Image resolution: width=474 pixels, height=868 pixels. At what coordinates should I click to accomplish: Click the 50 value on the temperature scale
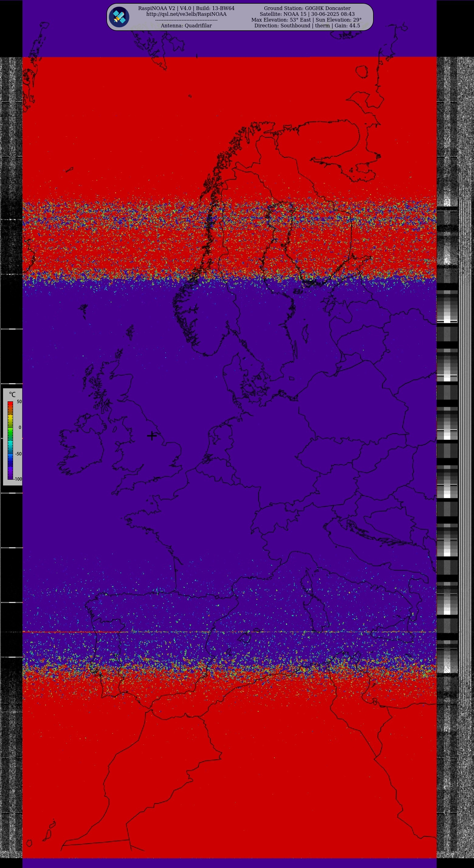click(x=19, y=402)
